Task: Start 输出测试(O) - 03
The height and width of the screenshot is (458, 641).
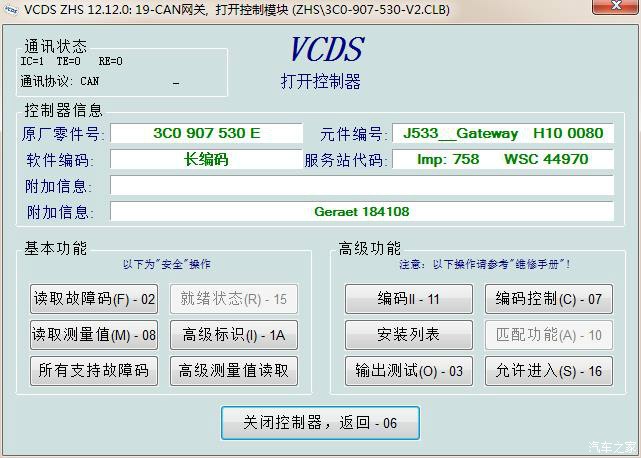Action: point(408,370)
